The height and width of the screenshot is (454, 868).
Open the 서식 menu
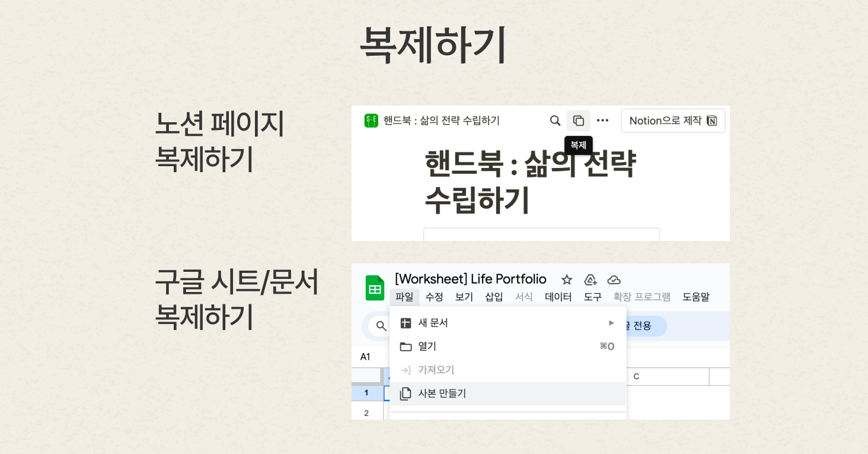point(524,297)
